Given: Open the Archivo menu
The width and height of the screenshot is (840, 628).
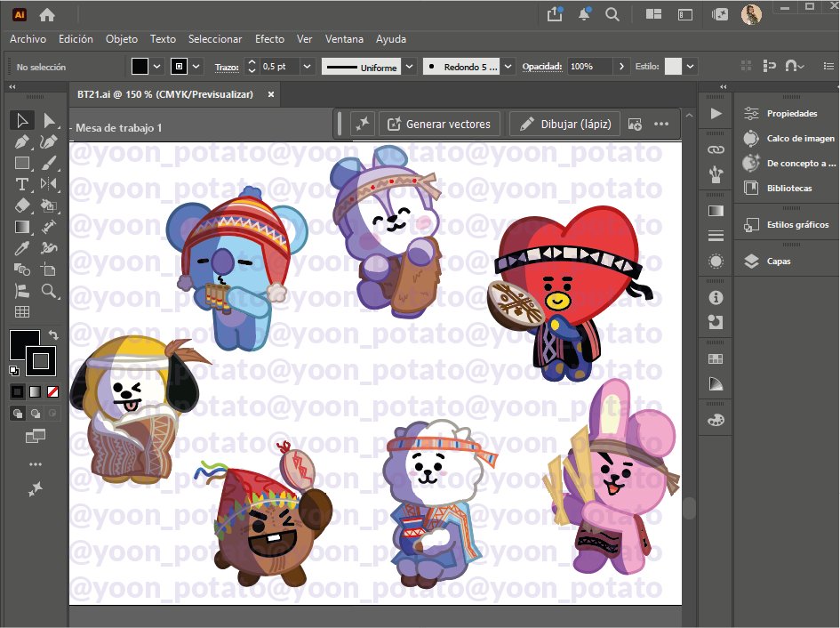Looking at the screenshot, I should (28, 39).
